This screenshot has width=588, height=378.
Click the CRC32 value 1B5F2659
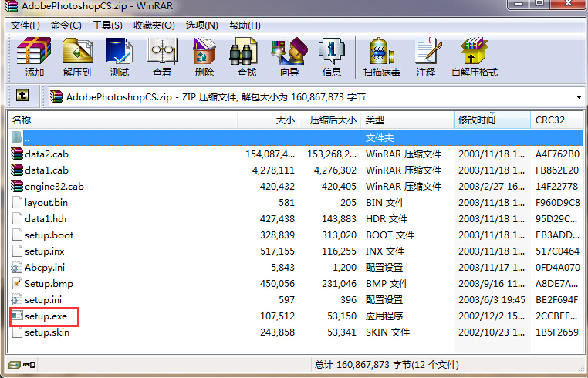[557, 332]
